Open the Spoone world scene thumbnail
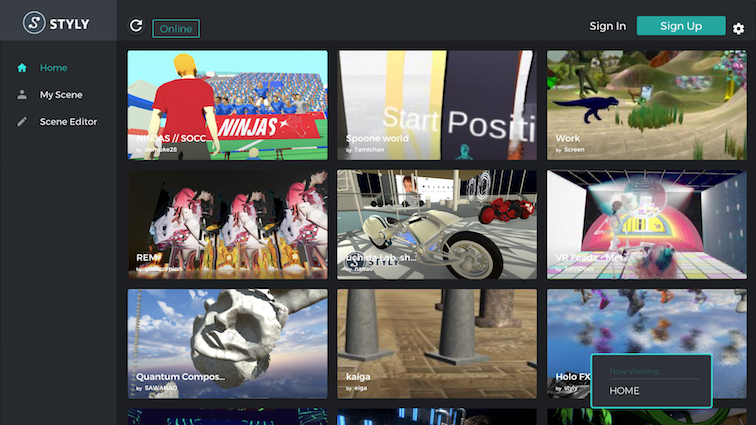 click(436, 105)
